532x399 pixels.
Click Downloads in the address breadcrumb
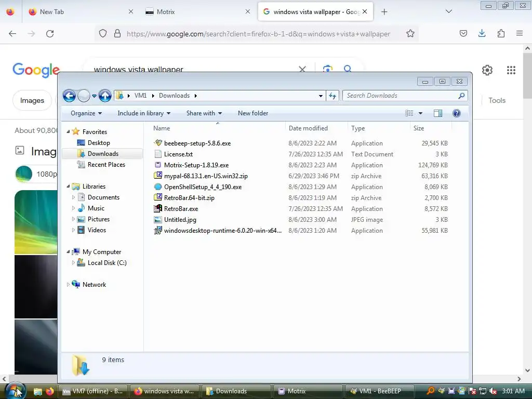[174, 96]
